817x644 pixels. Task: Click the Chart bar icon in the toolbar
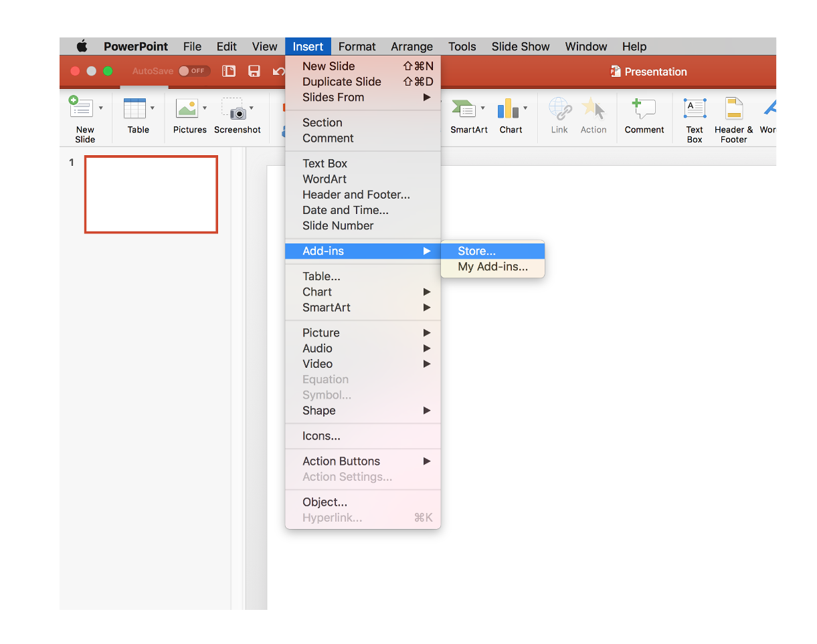click(508, 108)
